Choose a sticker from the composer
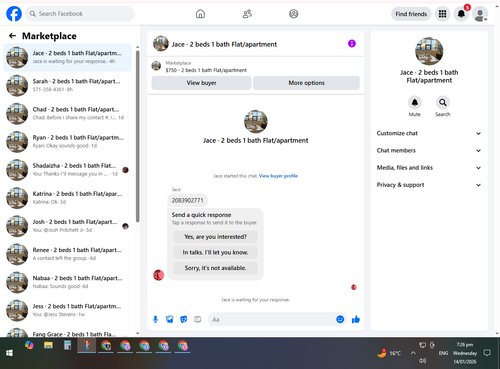This screenshot has height=369, width=500. [x=184, y=319]
